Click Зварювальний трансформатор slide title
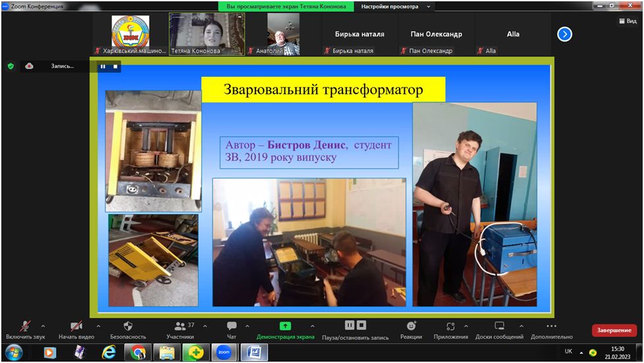The image size is (644, 363). (323, 89)
